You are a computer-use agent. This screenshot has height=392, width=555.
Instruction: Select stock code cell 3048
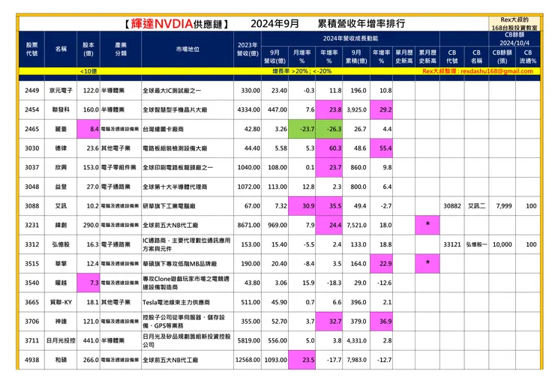point(31,187)
